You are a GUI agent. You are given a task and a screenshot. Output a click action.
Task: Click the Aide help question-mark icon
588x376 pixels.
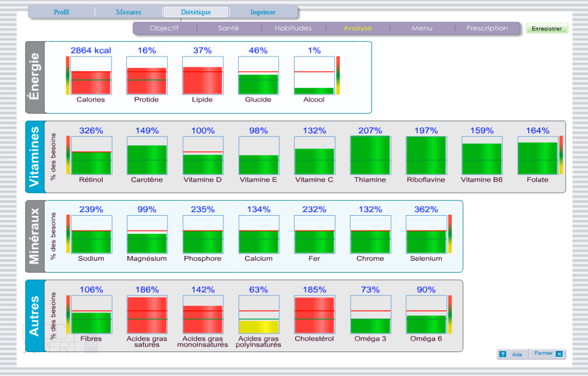coord(503,354)
